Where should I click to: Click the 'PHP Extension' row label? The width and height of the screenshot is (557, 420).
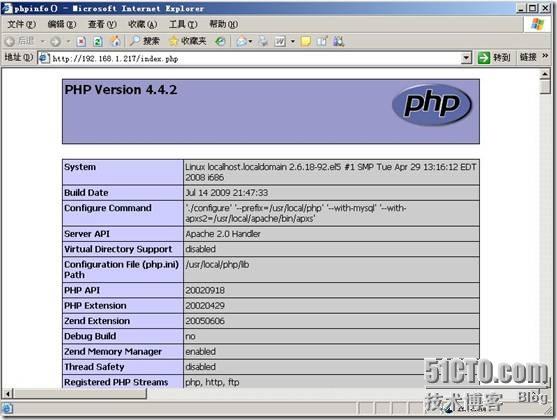[96, 306]
